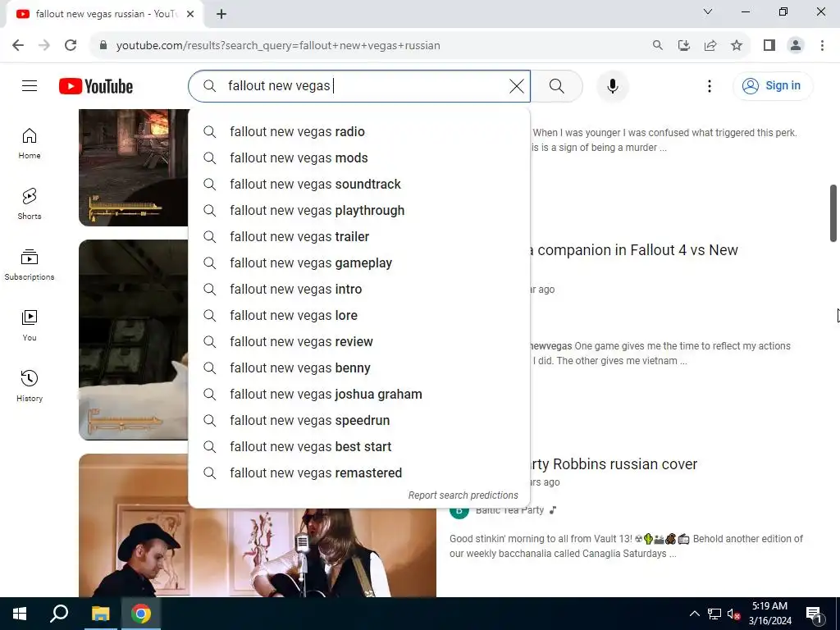
Task: Click the browser back arrow
Action: pyautogui.click(x=18, y=46)
